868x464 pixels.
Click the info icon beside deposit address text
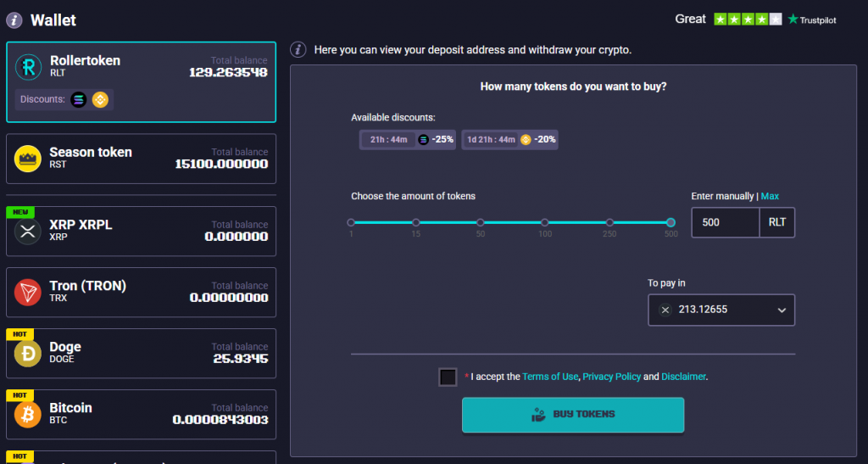(298, 50)
